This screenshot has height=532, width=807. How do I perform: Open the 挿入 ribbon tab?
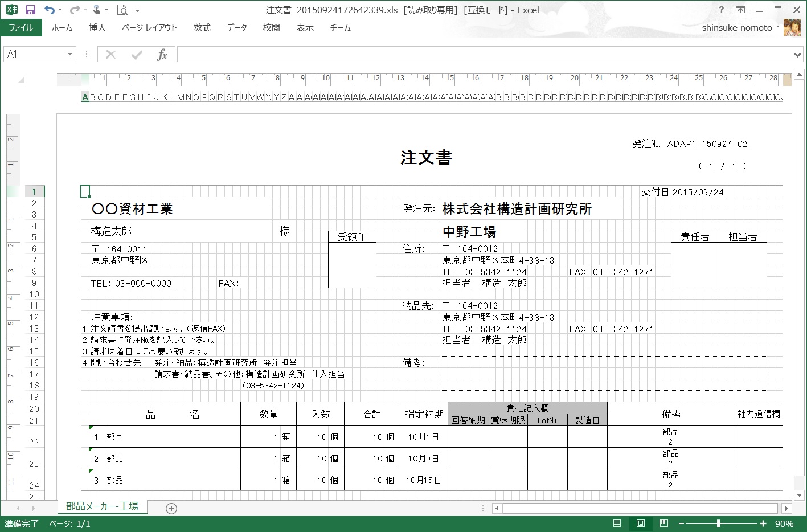(97, 27)
